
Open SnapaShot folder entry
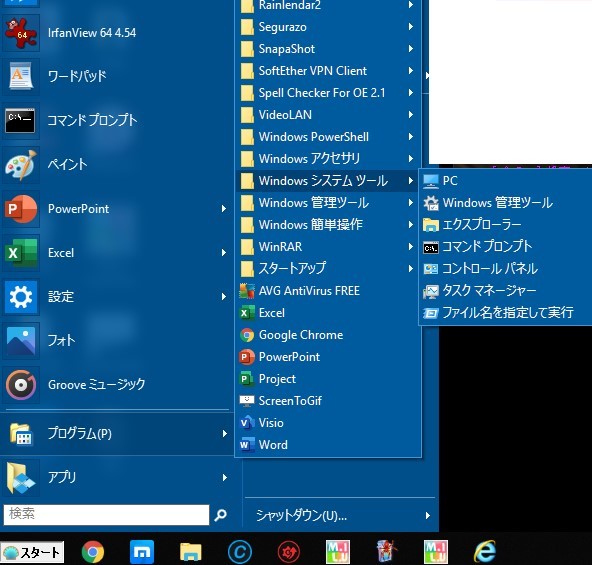328,49
